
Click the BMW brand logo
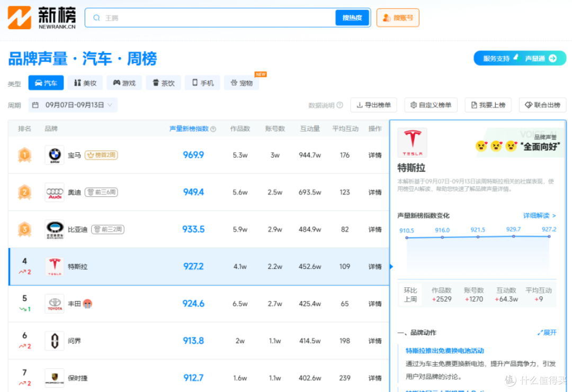tap(55, 155)
